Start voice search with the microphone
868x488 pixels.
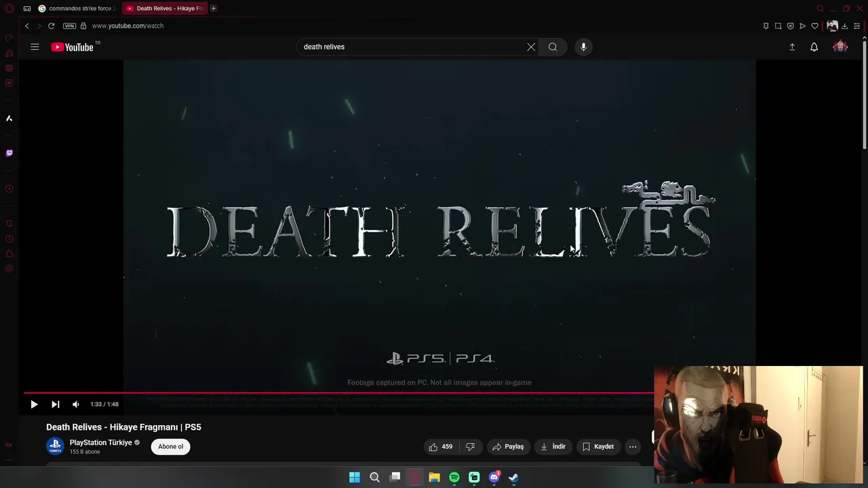583,47
